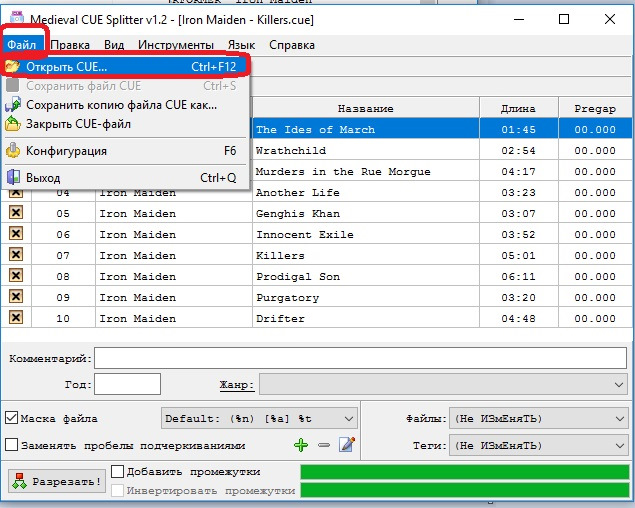Click the 05:01 length cell
The width and height of the screenshot is (635, 508).
pos(518,256)
